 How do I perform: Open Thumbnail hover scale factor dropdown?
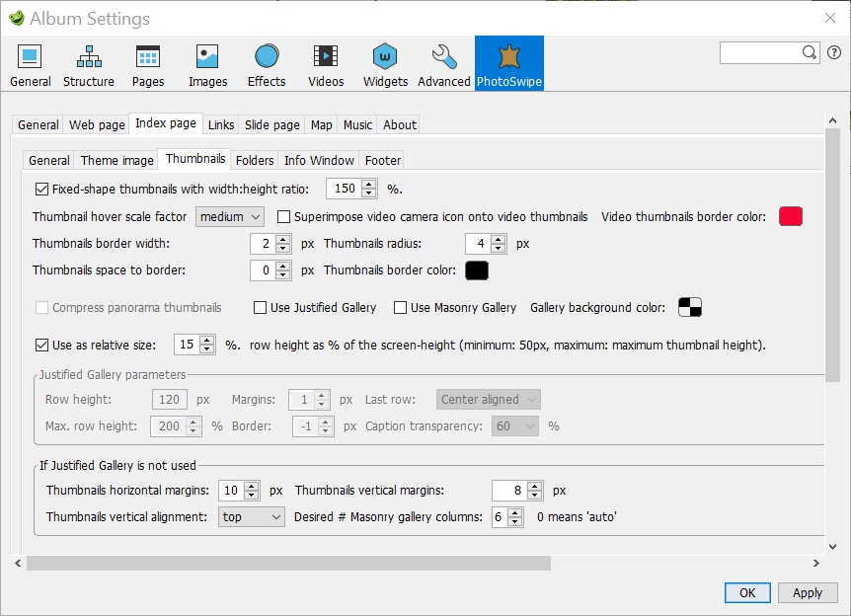tap(230, 217)
